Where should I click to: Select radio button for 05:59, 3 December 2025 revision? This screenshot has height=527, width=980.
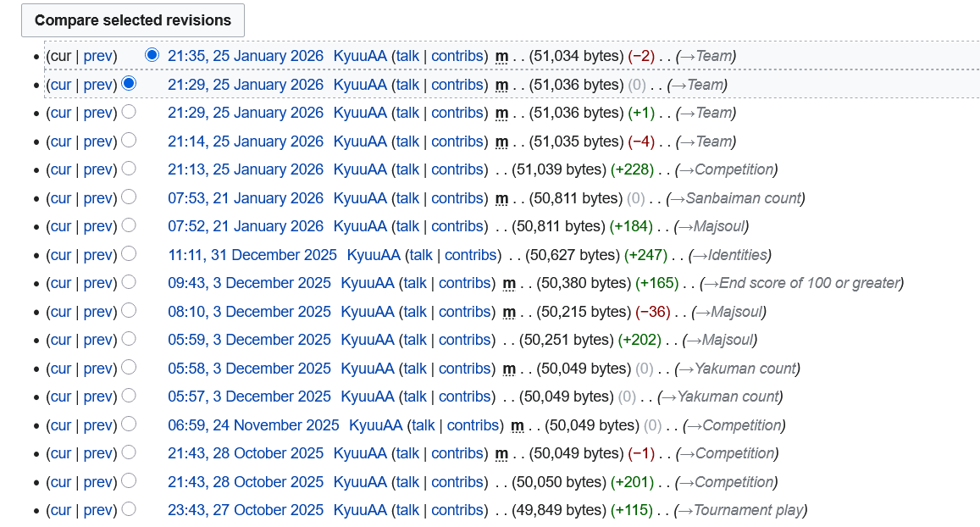click(x=129, y=339)
